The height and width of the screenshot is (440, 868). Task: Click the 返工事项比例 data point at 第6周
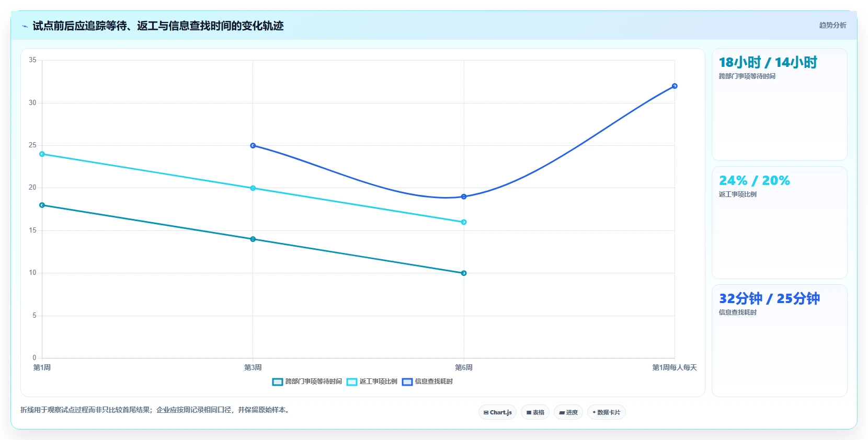[464, 222]
